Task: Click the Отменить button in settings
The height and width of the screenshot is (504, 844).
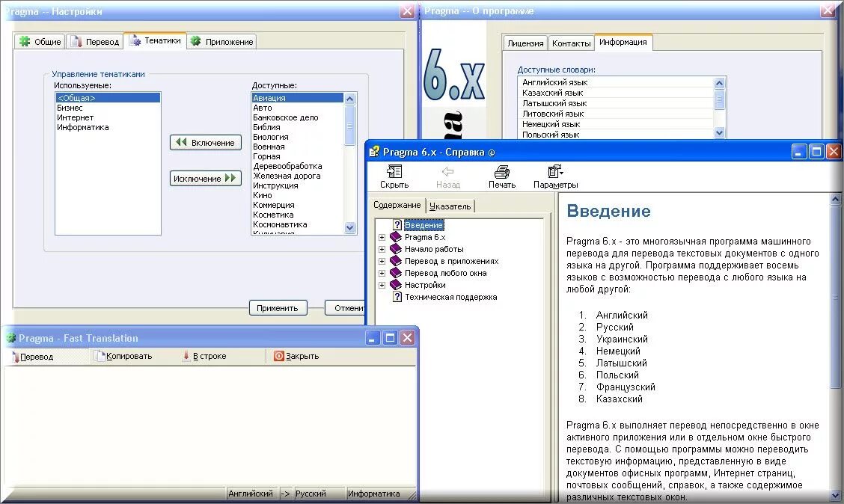Action: [x=346, y=307]
